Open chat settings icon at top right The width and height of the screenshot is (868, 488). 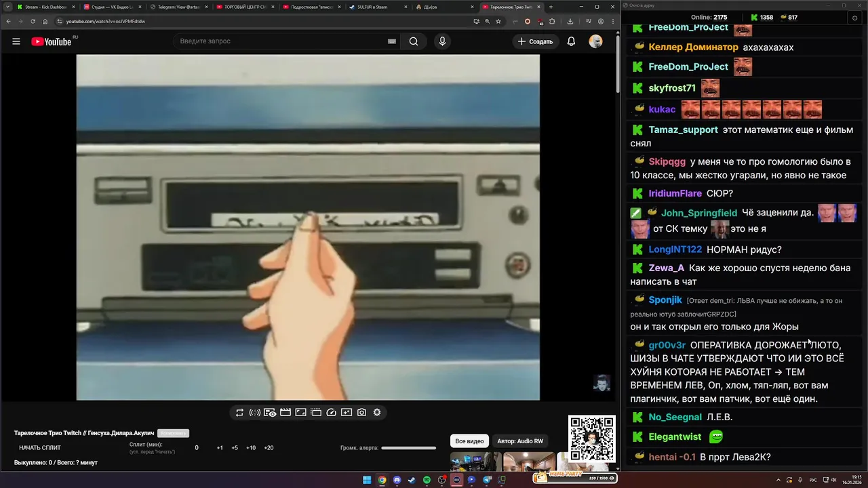[854, 18]
